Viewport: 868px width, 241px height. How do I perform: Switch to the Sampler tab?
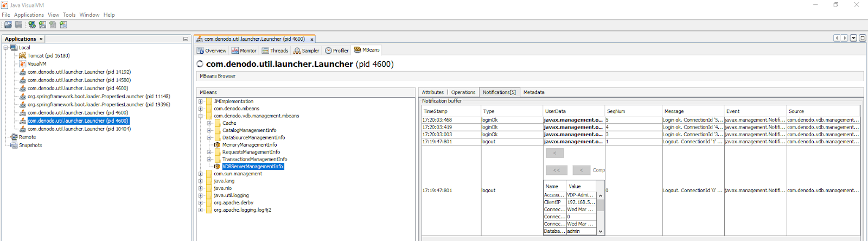[x=307, y=50]
